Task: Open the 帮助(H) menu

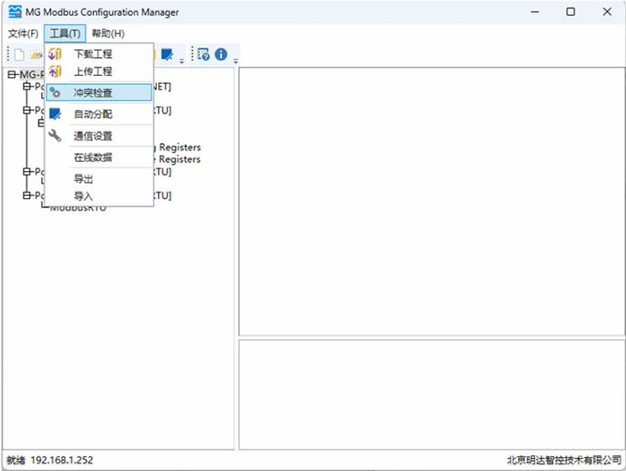Action: coord(108,33)
